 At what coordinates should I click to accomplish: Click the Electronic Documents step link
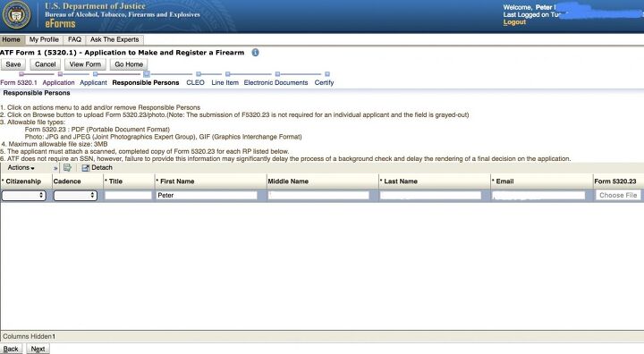[x=276, y=82]
